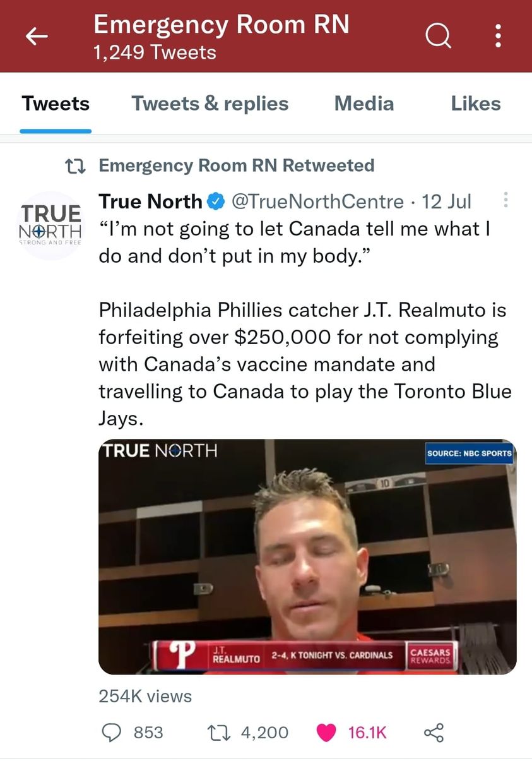Switch to the Tweets tab
Screen dimensions: 532x761
tap(56, 104)
